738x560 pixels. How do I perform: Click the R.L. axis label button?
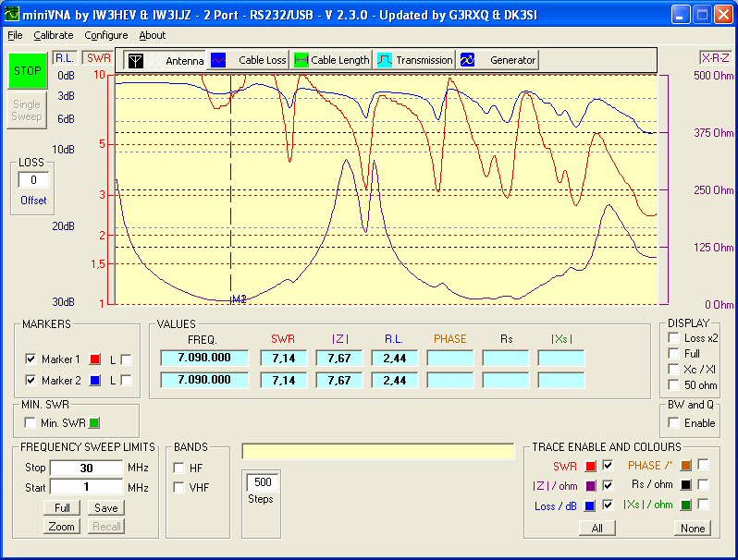point(65,57)
